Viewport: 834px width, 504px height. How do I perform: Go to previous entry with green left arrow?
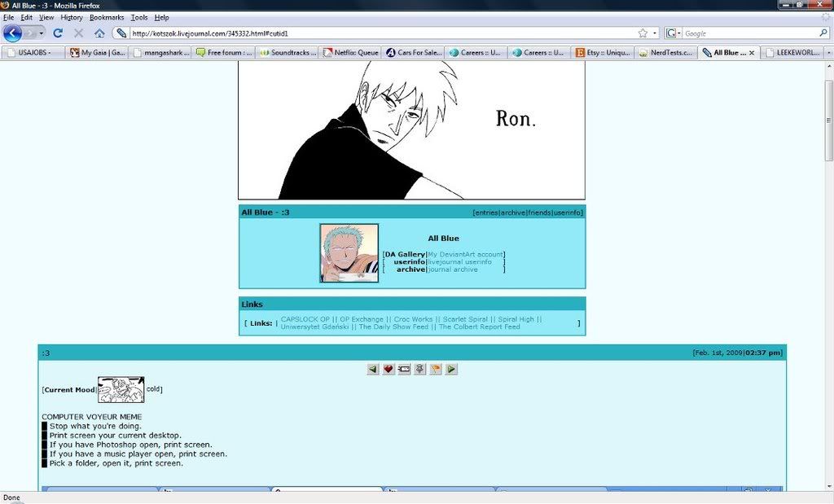click(373, 369)
